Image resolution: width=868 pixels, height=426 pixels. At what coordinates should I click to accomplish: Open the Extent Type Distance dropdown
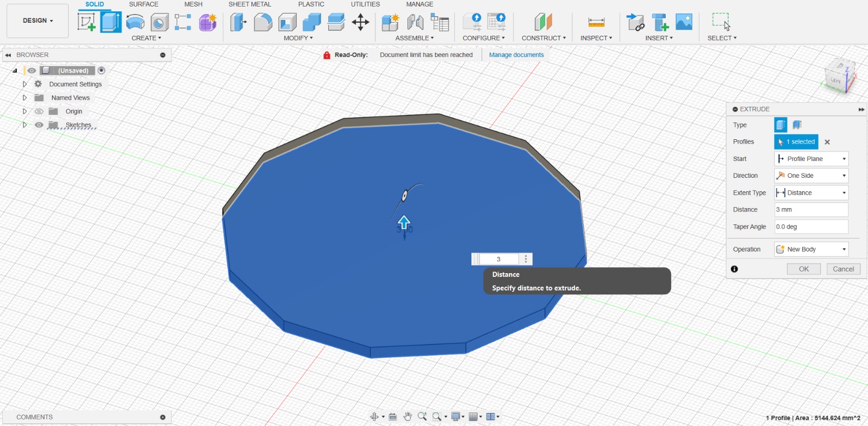811,192
